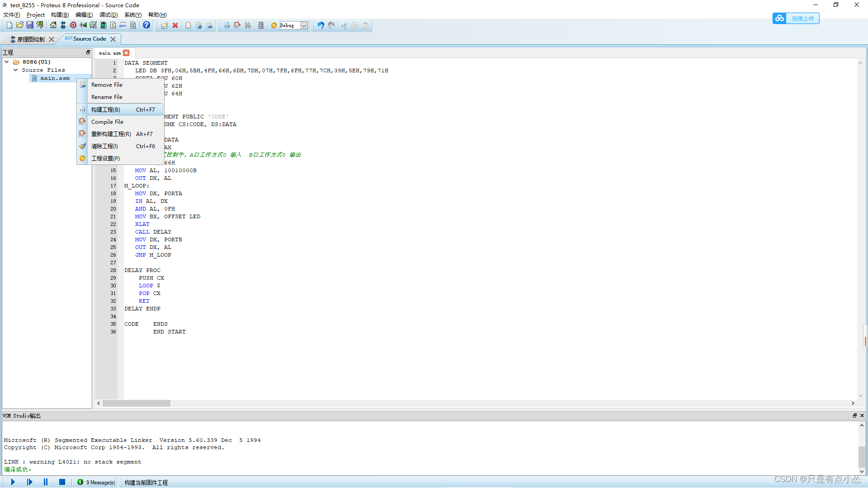Click the PCB Layout chip icon

[73, 25]
